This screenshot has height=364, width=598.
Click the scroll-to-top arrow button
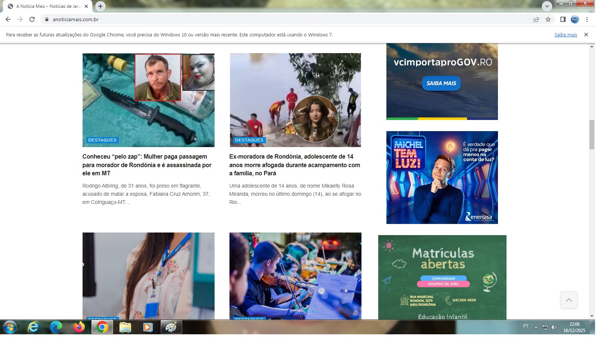(x=569, y=300)
